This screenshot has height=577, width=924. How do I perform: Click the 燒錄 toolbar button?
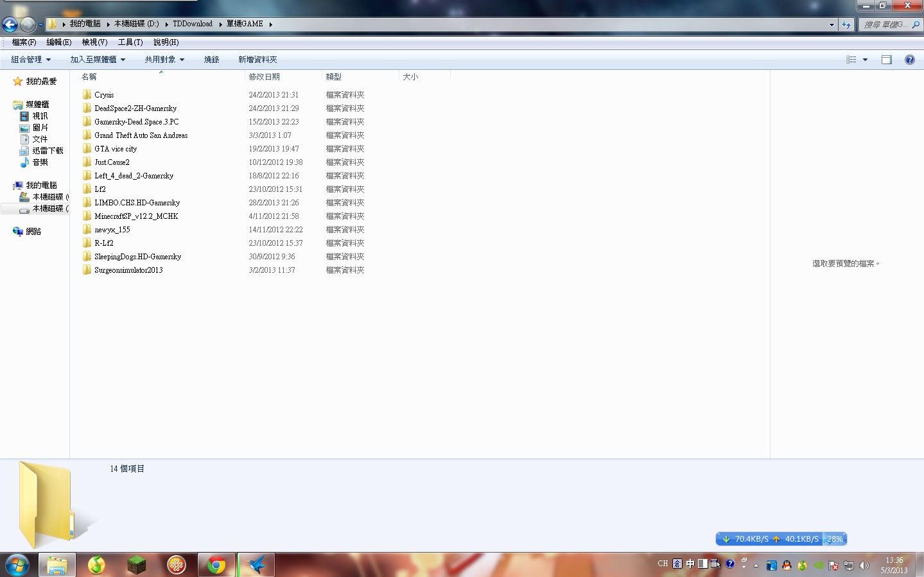point(211,60)
